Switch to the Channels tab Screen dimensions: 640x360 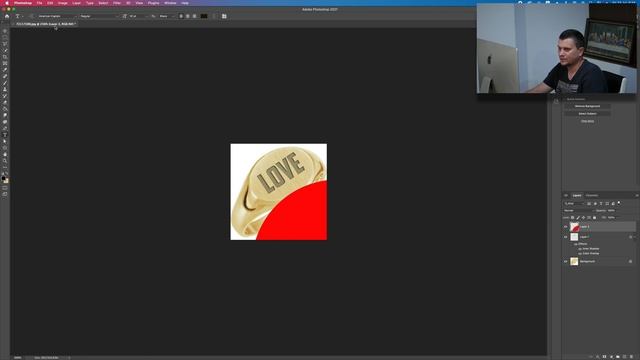591,196
